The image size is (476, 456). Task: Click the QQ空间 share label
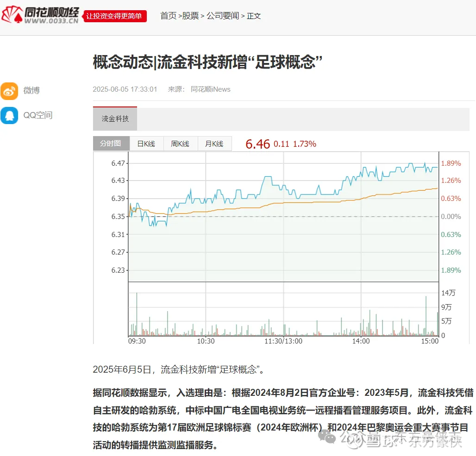(x=38, y=115)
